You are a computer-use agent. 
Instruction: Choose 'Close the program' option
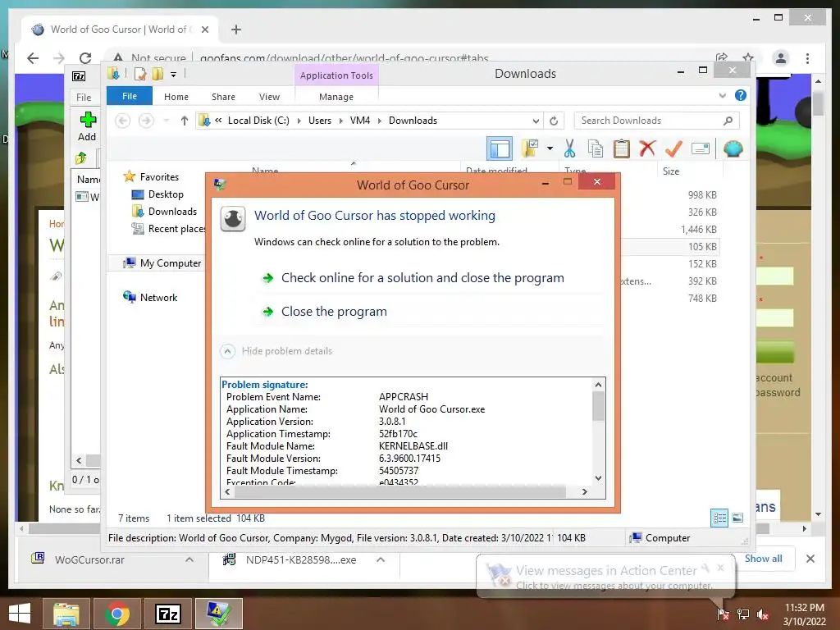point(334,311)
